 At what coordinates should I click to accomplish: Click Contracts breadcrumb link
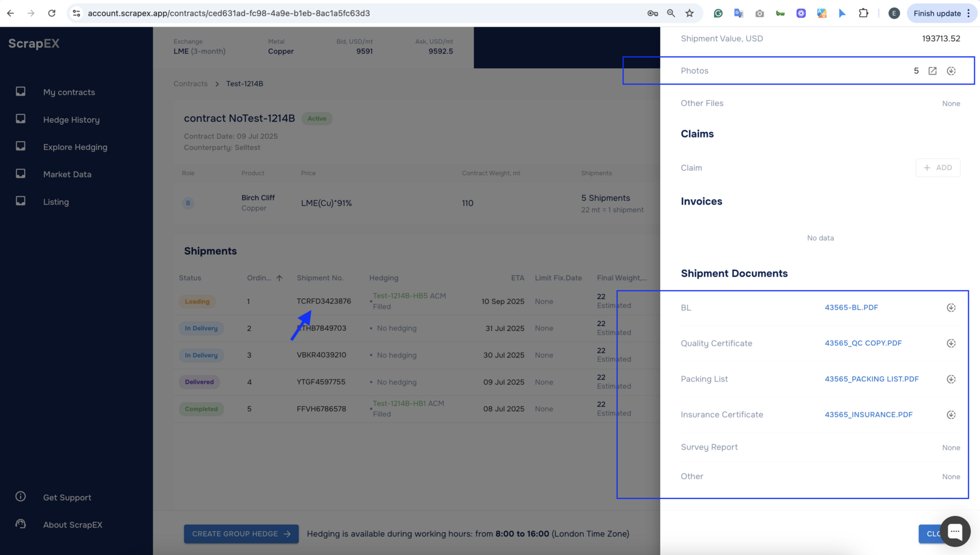pos(190,84)
